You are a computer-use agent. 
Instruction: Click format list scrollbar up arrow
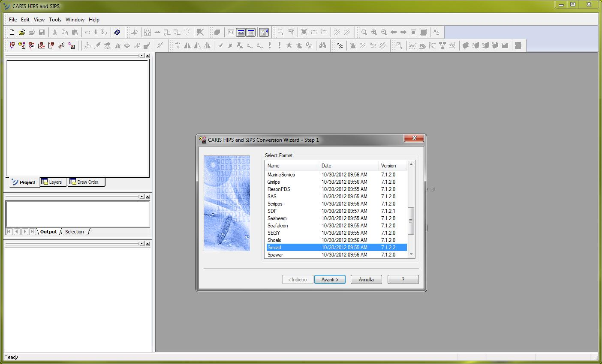coord(411,164)
